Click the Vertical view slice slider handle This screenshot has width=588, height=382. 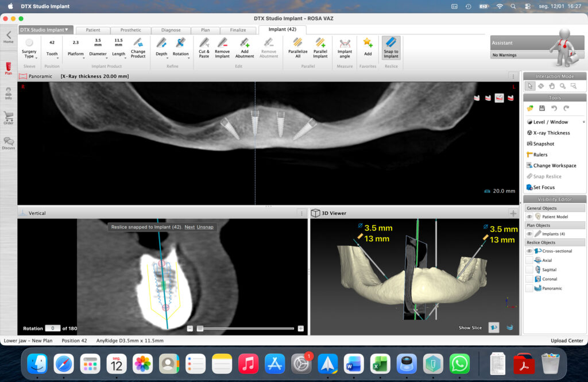click(x=200, y=329)
